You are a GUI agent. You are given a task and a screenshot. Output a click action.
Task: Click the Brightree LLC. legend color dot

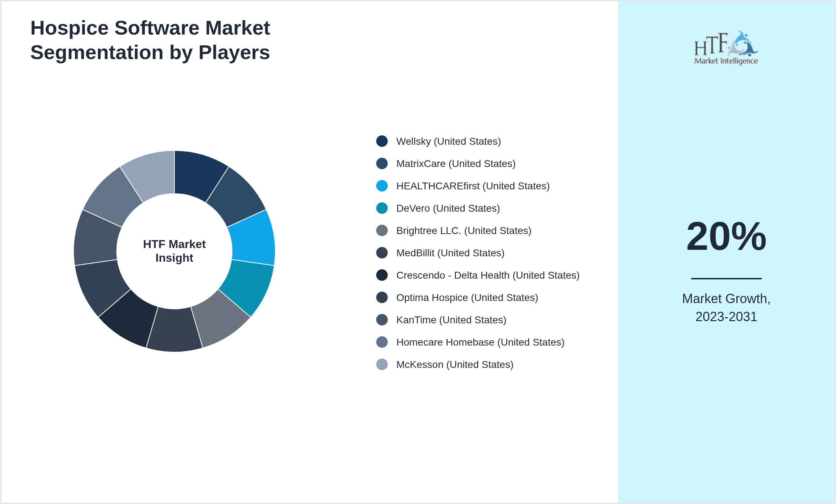tap(382, 230)
